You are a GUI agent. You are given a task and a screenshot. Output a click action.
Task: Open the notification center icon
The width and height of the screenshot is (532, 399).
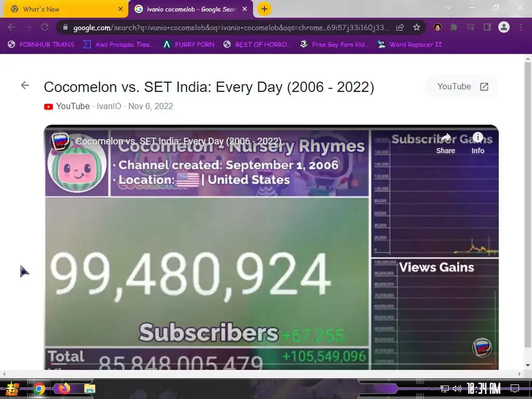pos(515,389)
